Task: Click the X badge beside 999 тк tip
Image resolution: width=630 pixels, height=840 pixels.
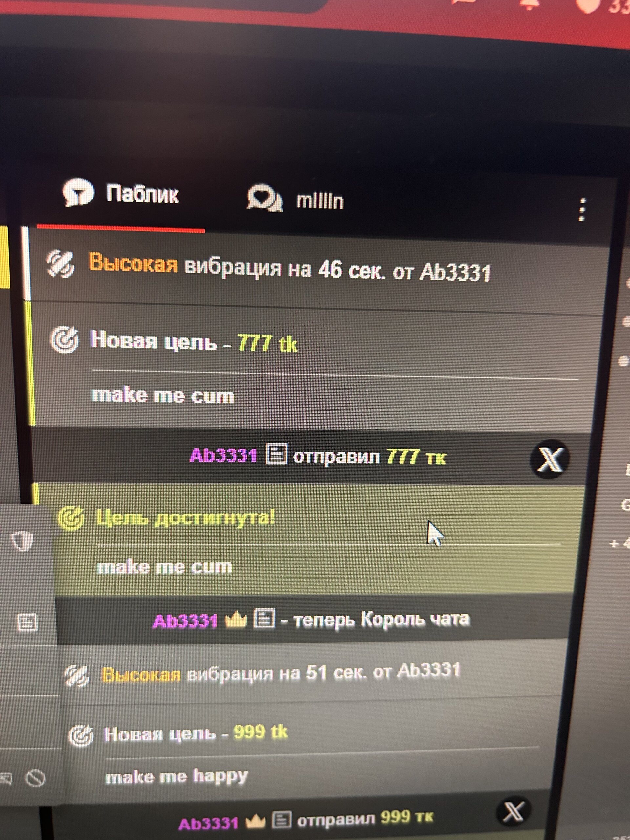Action: coord(514,811)
